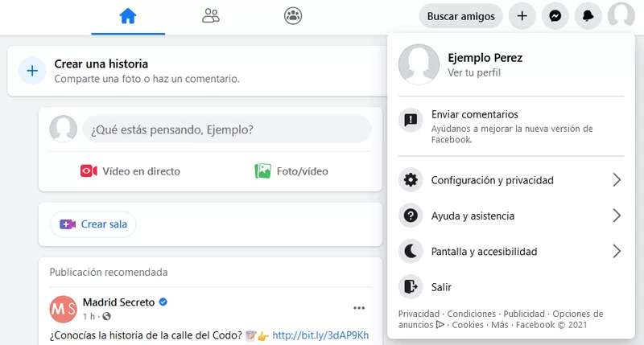Click the settings gear icon
The height and width of the screenshot is (345, 644).
tap(411, 180)
